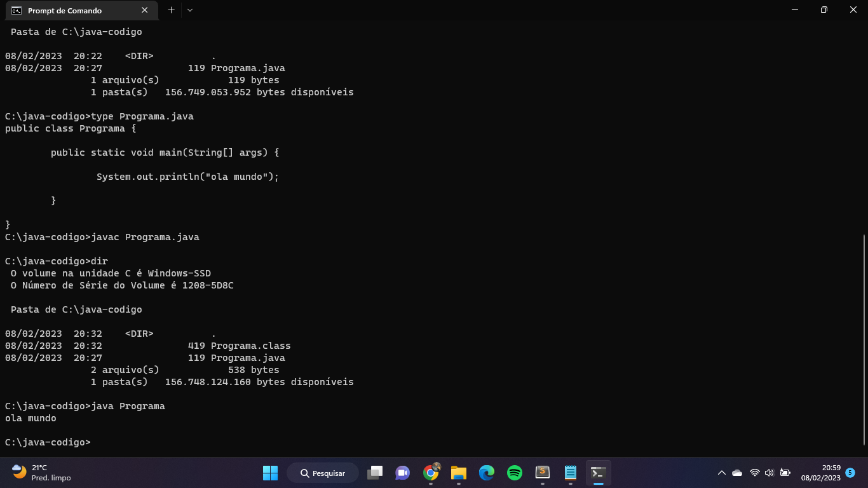This screenshot has width=868, height=488.
Task: Click the '419 Programa.class' file entry
Action: pyautogui.click(x=240, y=346)
